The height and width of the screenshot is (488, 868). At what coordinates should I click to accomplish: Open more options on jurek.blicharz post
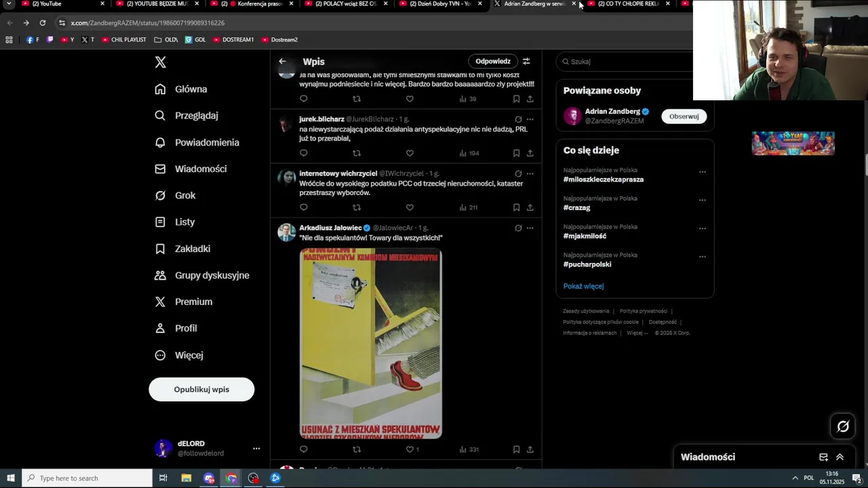(530, 119)
